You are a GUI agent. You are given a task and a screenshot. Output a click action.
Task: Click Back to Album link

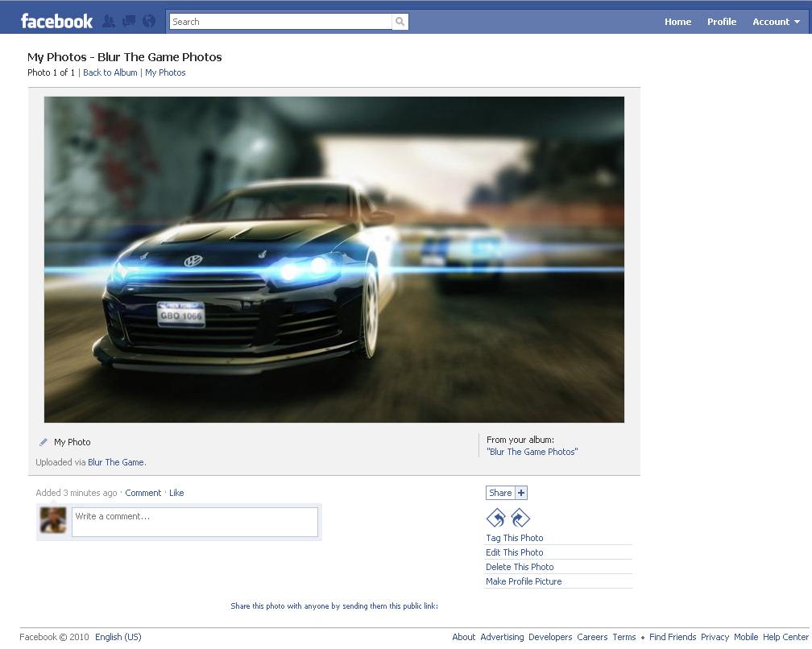point(110,72)
